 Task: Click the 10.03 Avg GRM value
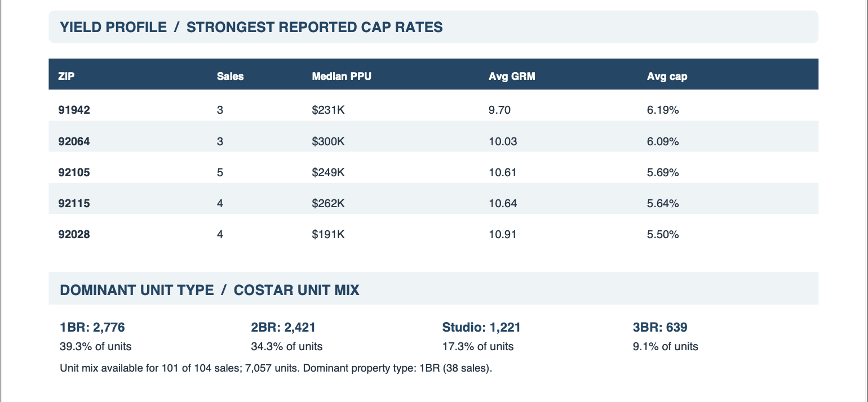(503, 142)
